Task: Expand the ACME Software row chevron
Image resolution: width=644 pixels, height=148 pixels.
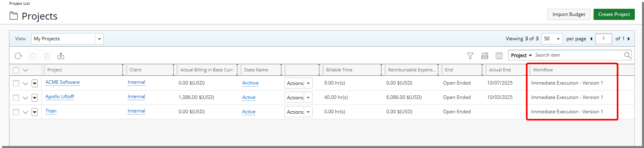Action: click(x=26, y=84)
